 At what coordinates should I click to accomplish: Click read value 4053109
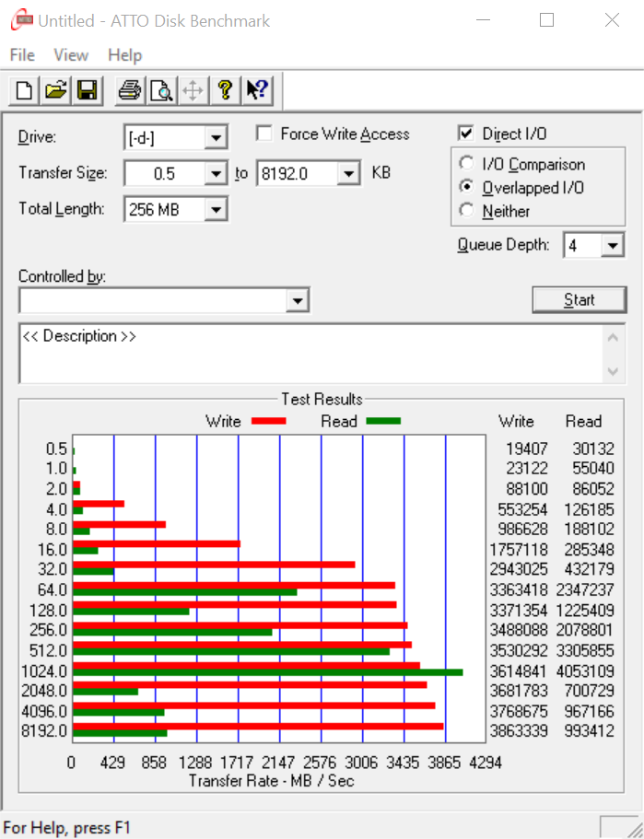coord(585,671)
